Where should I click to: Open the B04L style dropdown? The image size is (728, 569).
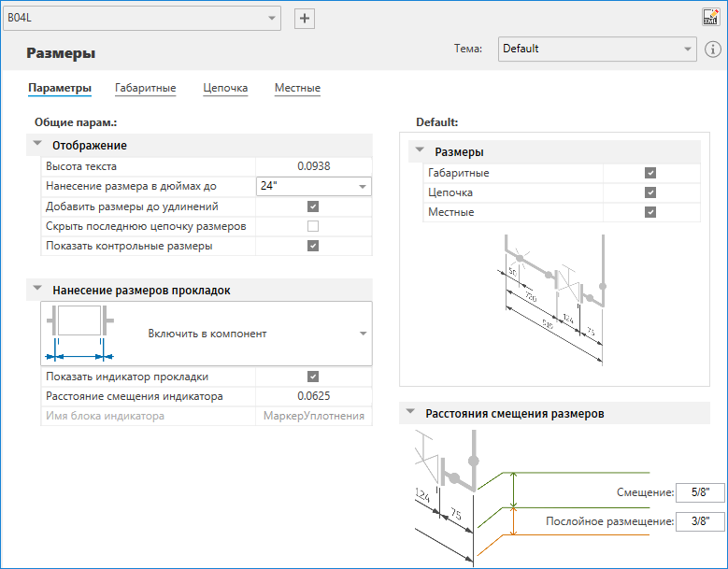(x=142, y=18)
